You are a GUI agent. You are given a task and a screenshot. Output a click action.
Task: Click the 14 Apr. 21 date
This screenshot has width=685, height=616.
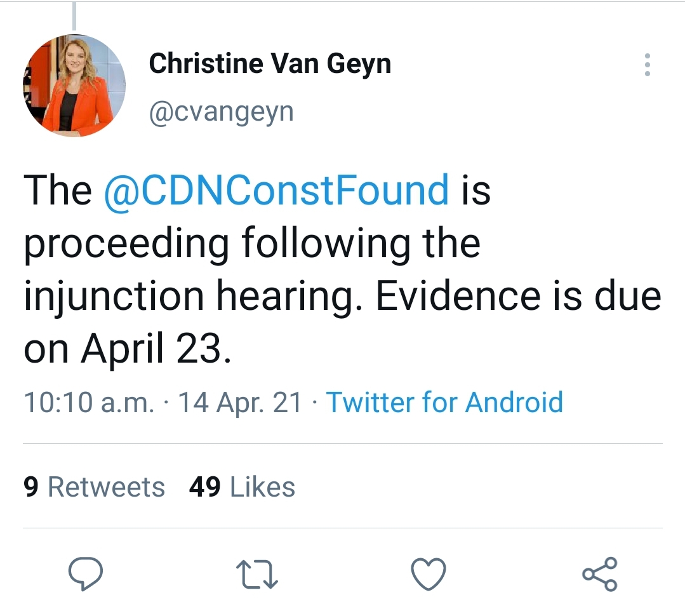[240, 403]
